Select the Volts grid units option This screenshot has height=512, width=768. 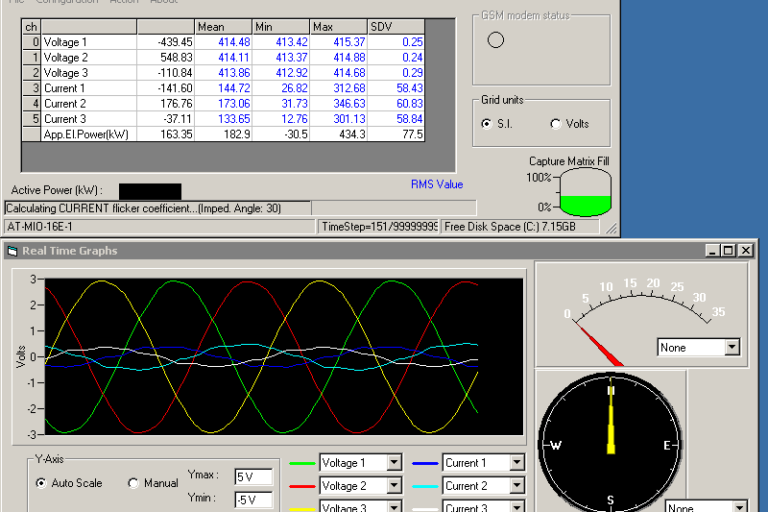[x=556, y=124]
